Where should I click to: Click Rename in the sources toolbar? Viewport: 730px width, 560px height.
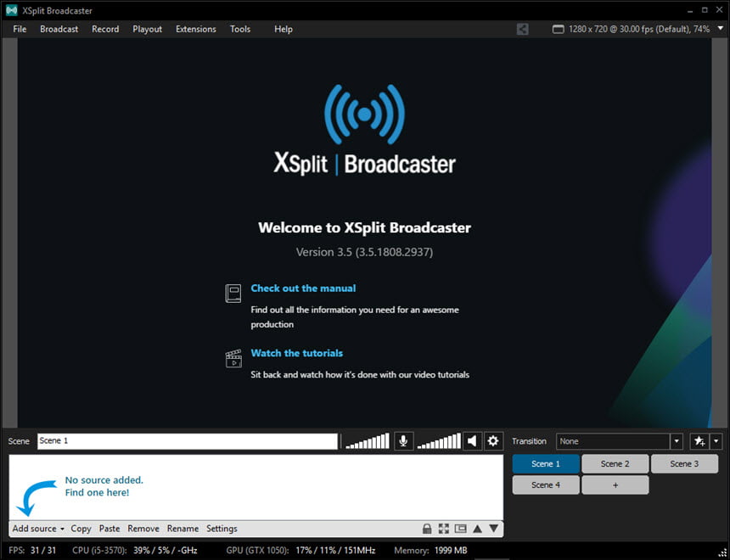point(183,529)
